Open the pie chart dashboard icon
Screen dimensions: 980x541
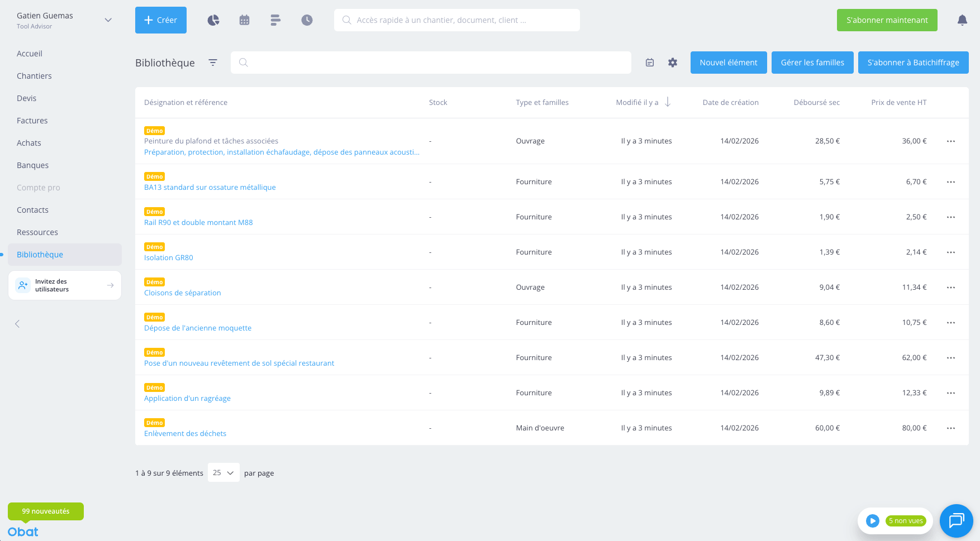point(213,20)
